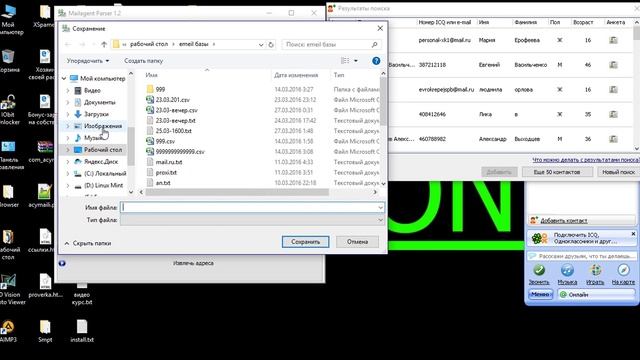640x360 pixels.
Task: Select file proxi.txt
Action: coord(166,173)
